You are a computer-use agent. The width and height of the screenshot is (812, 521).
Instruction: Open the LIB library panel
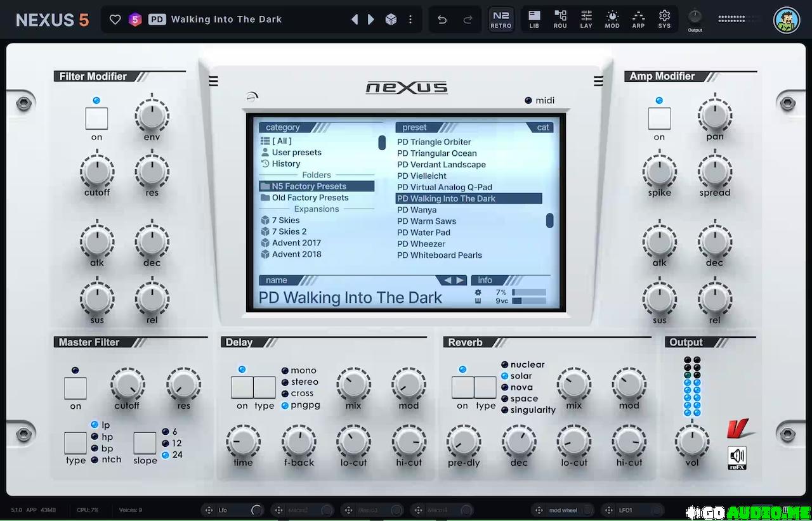click(x=534, y=19)
